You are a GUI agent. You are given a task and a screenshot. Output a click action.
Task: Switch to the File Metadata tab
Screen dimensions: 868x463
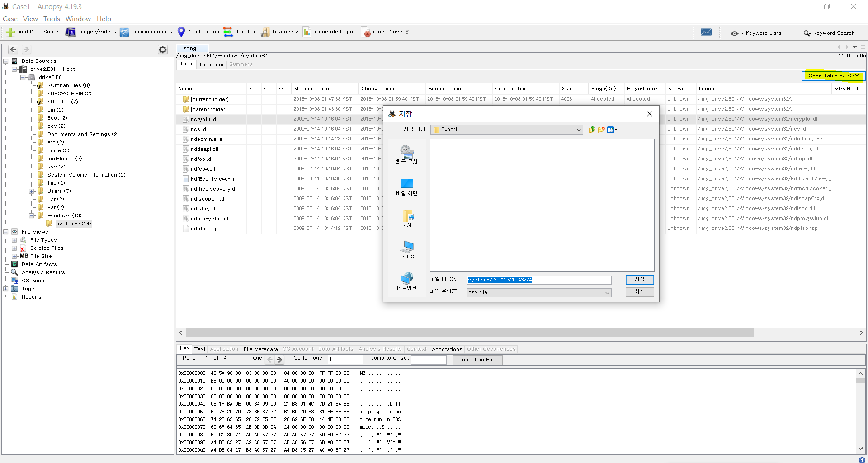[x=261, y=349]
